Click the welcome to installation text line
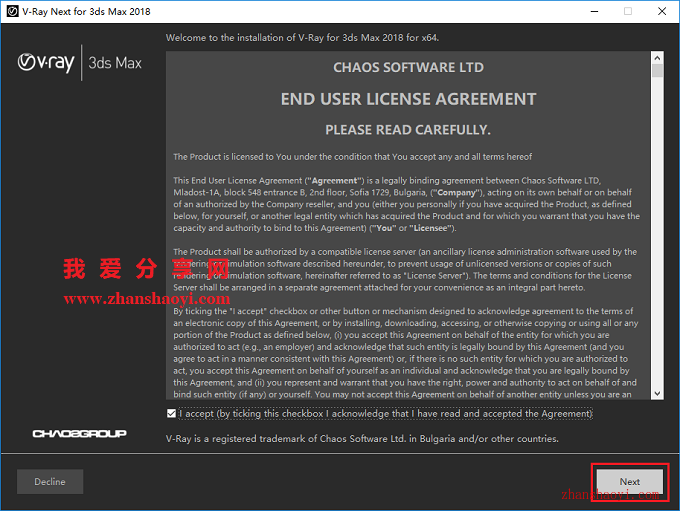Image resolution: width=680 pixels, height=511 pixels. (302, 38)
